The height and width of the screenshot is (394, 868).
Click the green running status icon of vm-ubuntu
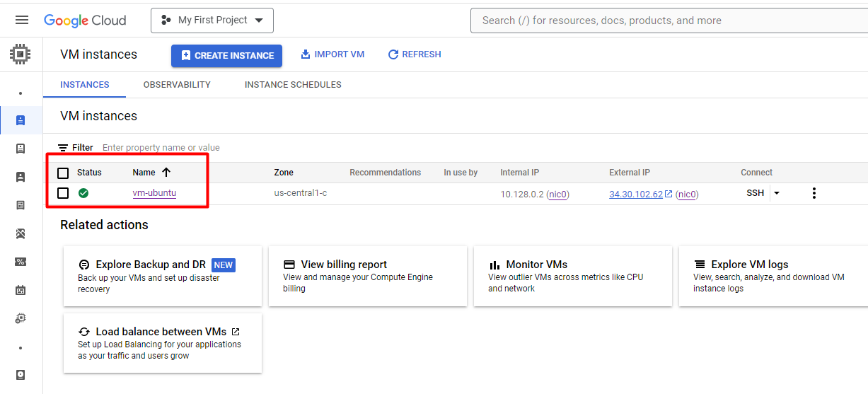[x=83, y=193]
